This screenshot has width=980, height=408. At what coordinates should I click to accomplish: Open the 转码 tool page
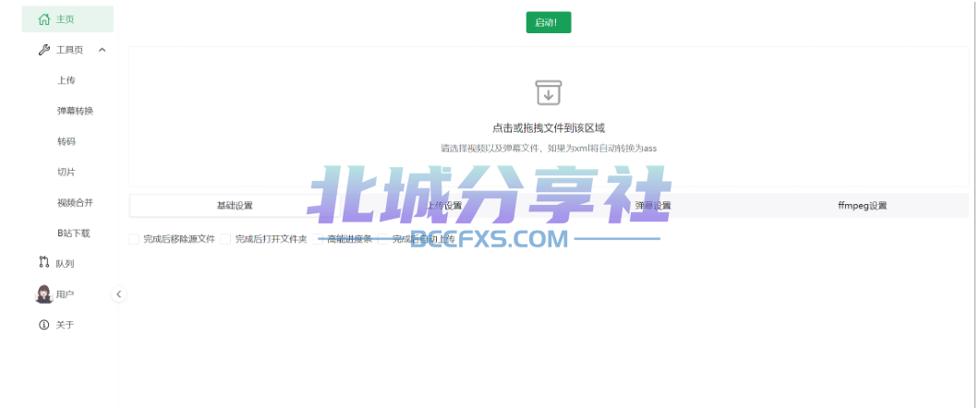(67, 142)
